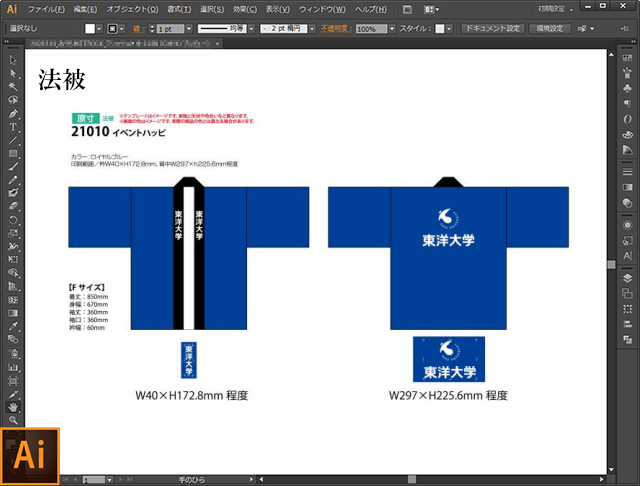
Task: Select the Free Transform tool
Action: pos(13,260)
